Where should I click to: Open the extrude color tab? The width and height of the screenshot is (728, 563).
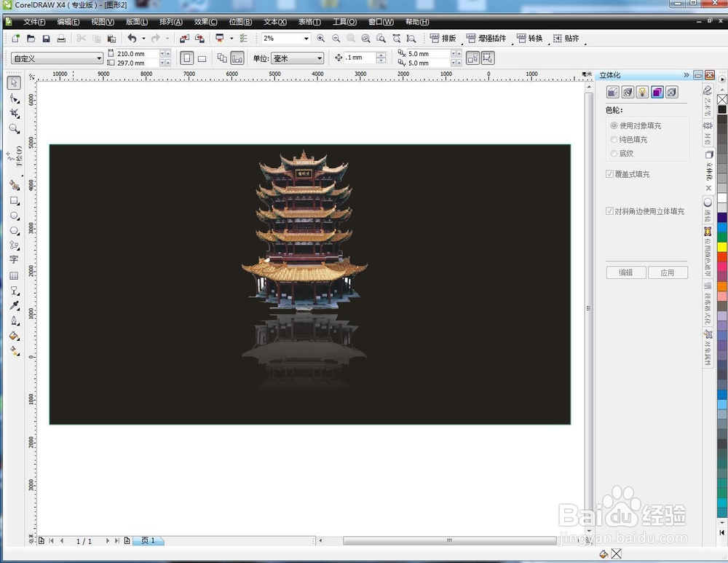pos(657,92)
